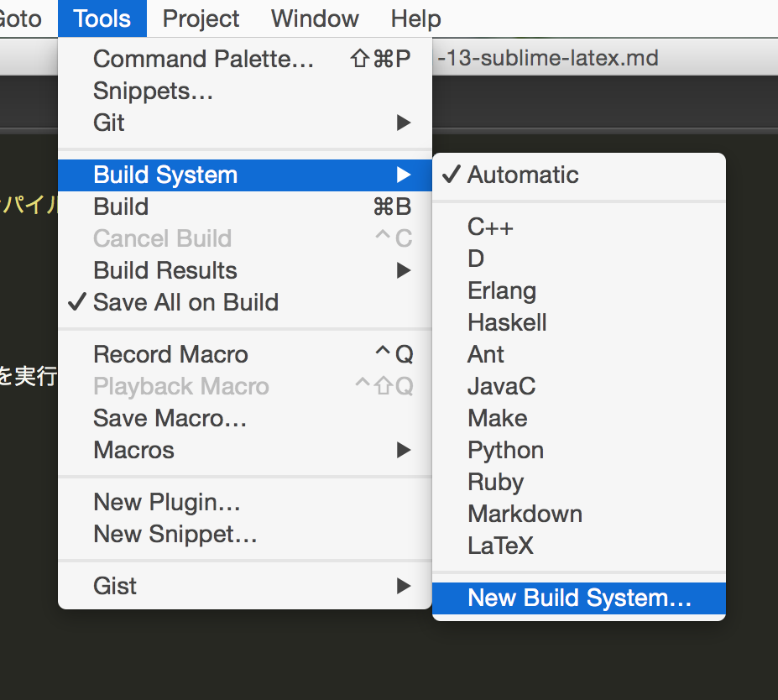Select the LaTeX build system
The height and width of the screenshot is (700, 778).
pyautogui.click(x=578, y=546)
